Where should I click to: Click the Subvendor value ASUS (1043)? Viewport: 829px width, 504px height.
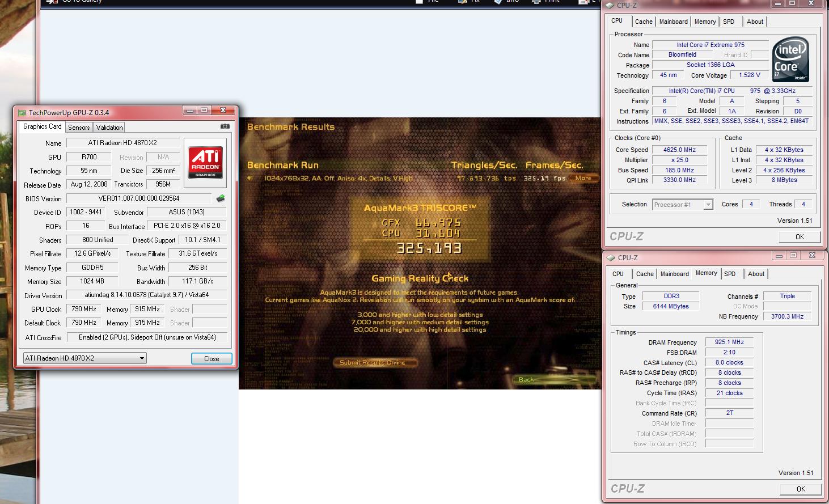coord(187,212)
